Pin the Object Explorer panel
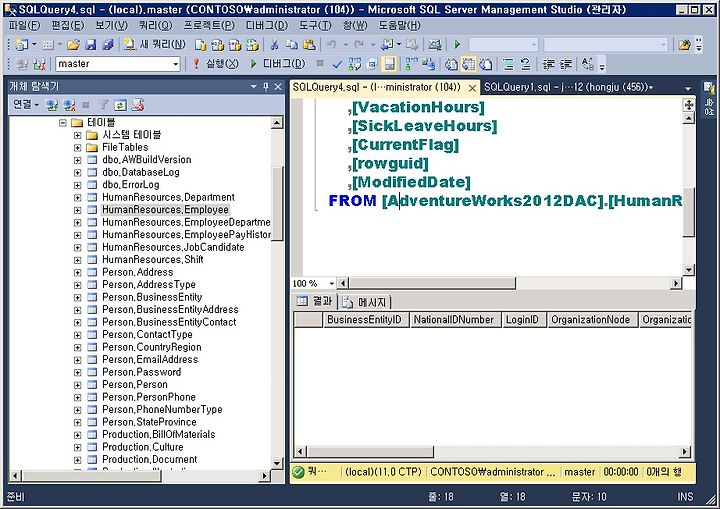The height and width of the screenshot is (509, 720). click(266, 86)
